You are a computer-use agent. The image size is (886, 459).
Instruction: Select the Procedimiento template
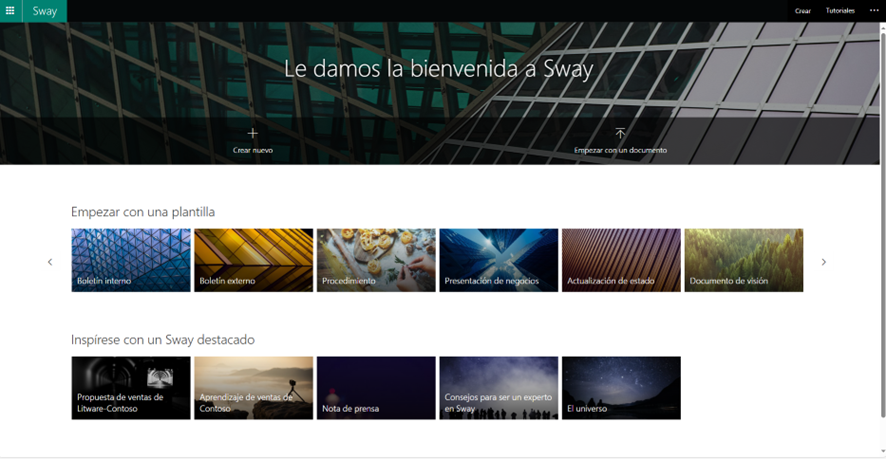pos(376,260)
